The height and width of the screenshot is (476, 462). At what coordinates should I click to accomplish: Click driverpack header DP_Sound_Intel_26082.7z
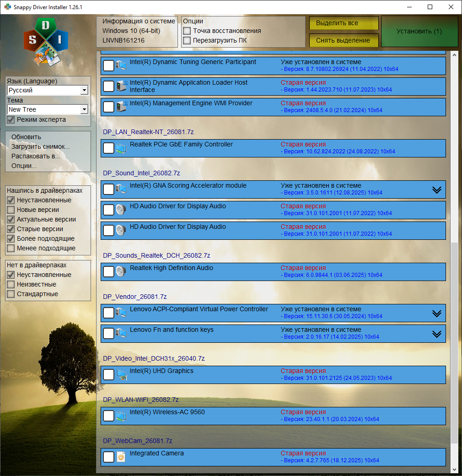click(141, 173)
